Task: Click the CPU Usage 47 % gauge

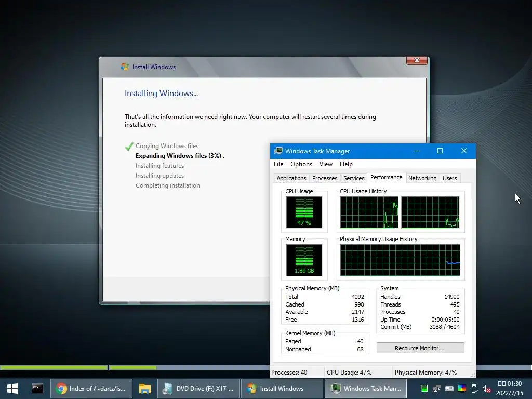Action: click(304, 212)
